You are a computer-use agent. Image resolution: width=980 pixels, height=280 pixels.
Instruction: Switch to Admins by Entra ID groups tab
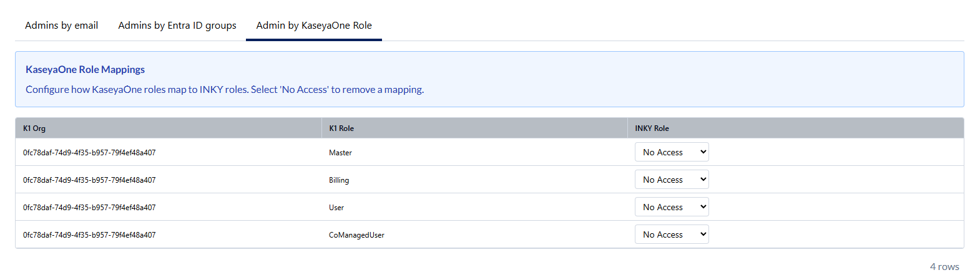click(177, 26)
